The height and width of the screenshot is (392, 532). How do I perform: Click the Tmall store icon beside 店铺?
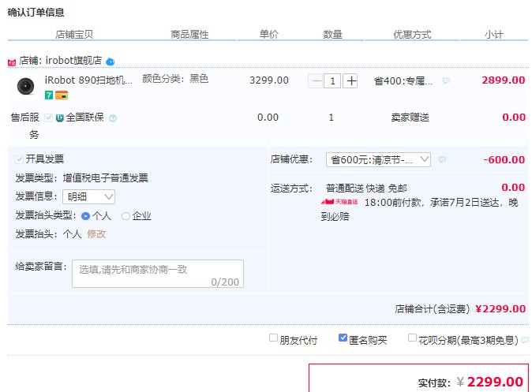[12, 62]
